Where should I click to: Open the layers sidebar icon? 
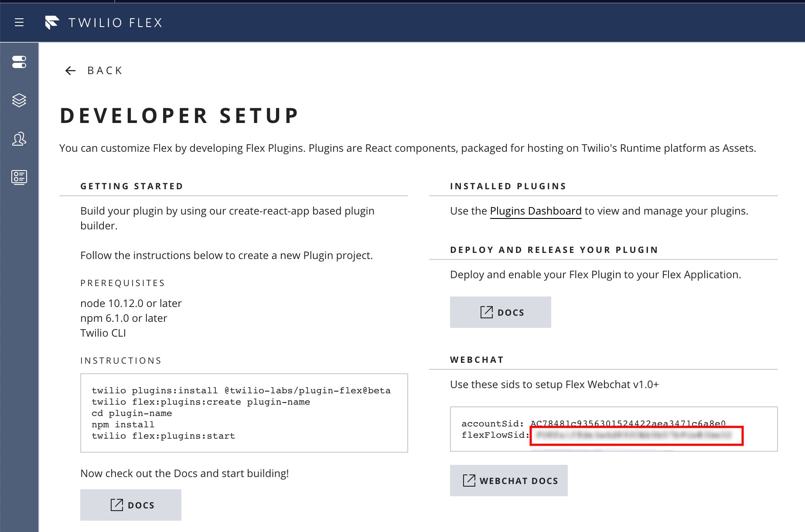click(19, 100)
